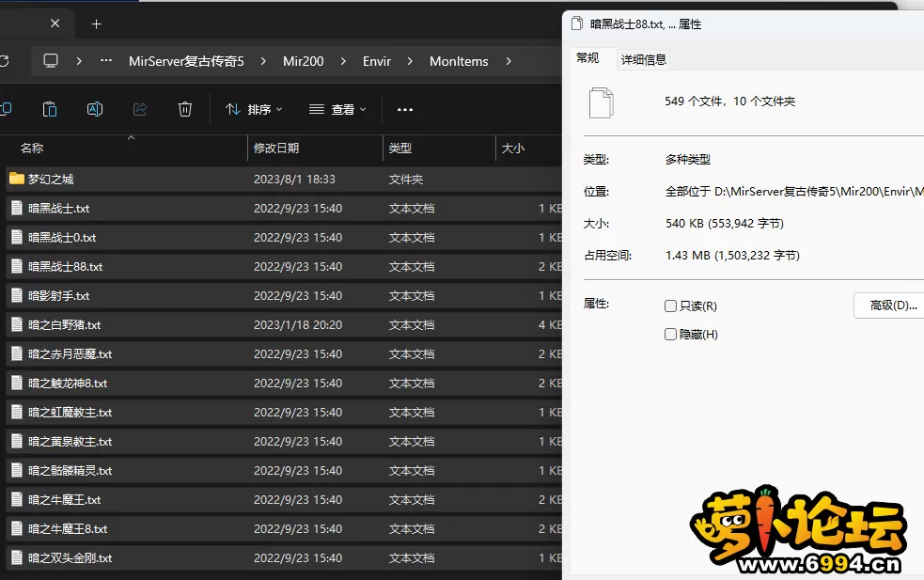Switch to the 详细信息 tab
The height and width of the screenshot is (580, 924).
(644, 59)
